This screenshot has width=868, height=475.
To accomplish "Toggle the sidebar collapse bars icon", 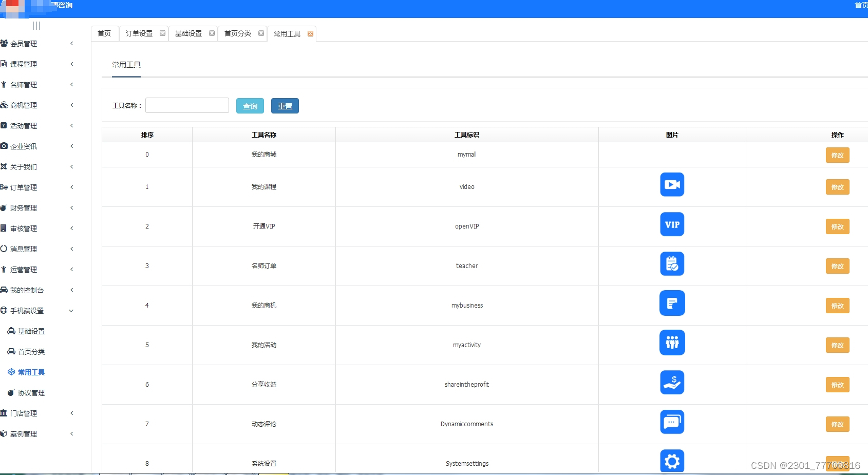I will click(36, 26).
